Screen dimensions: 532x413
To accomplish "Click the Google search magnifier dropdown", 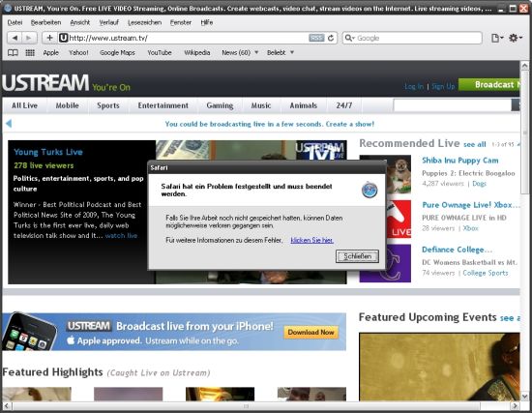I will click(349, 38).
